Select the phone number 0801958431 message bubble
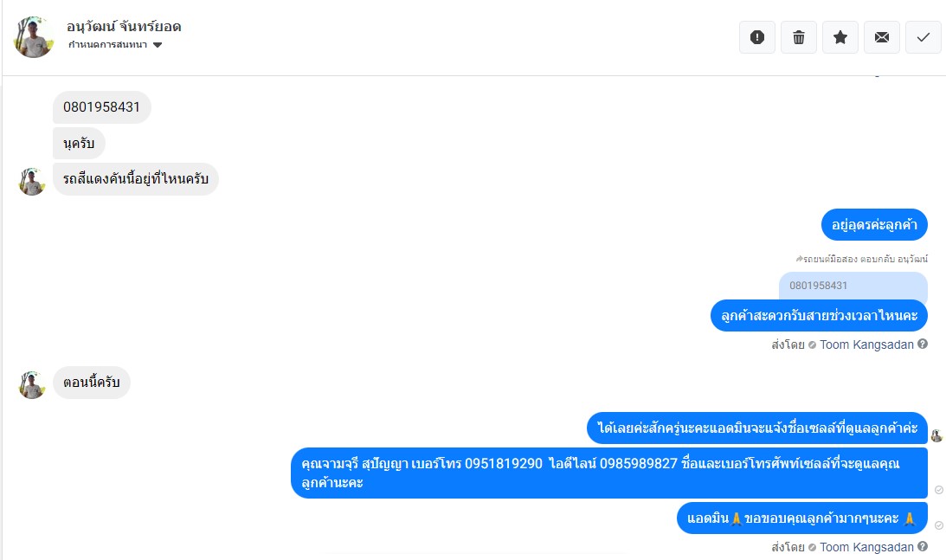This screenshot has height=560, width=946. click(101, 106)
